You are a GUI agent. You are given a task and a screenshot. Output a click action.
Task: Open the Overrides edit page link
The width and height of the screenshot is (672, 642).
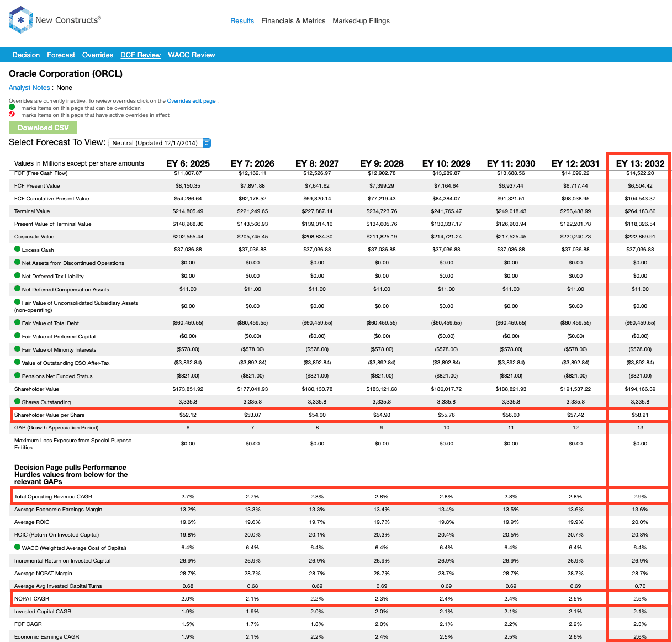click(x=191, y=101)
